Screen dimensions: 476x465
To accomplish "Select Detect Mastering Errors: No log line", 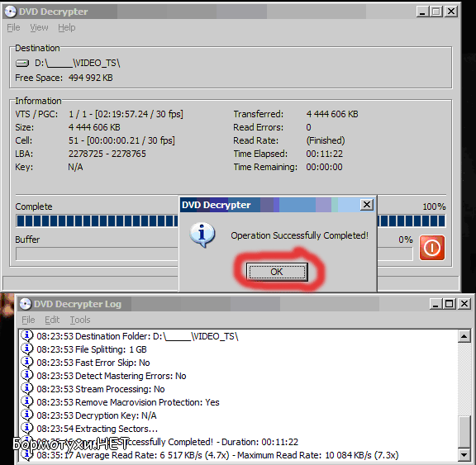I will pyautogui.click(x=112, y=376).
